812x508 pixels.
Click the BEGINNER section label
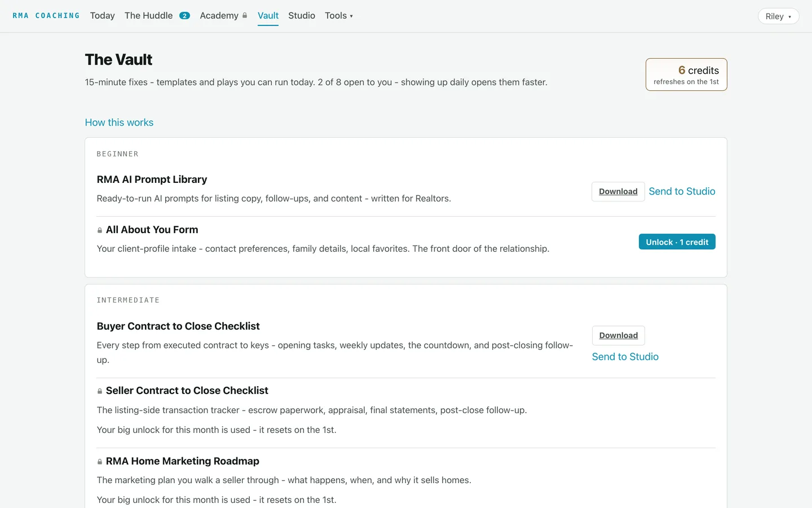coord(117,154)
